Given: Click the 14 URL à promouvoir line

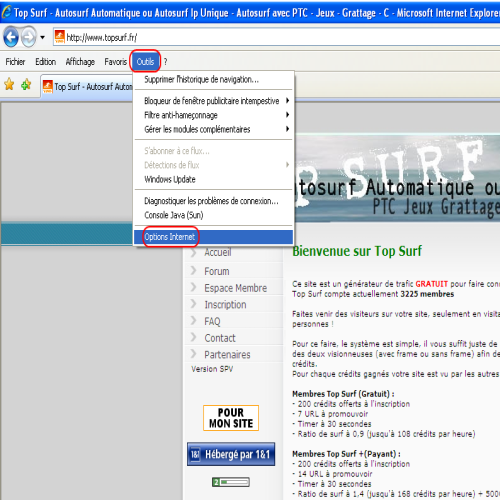Looking at the screenshot, I should pos(332,474).
